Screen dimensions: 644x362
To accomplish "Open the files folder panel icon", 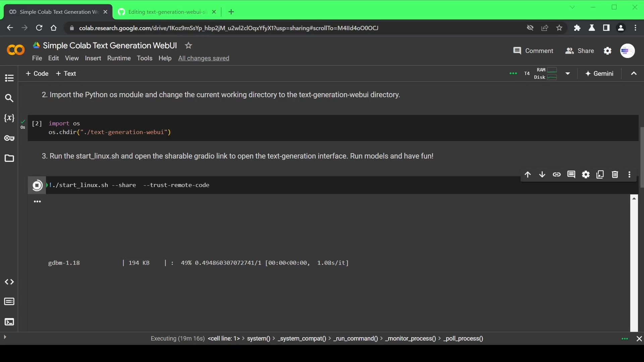I will tap(9, 158).
